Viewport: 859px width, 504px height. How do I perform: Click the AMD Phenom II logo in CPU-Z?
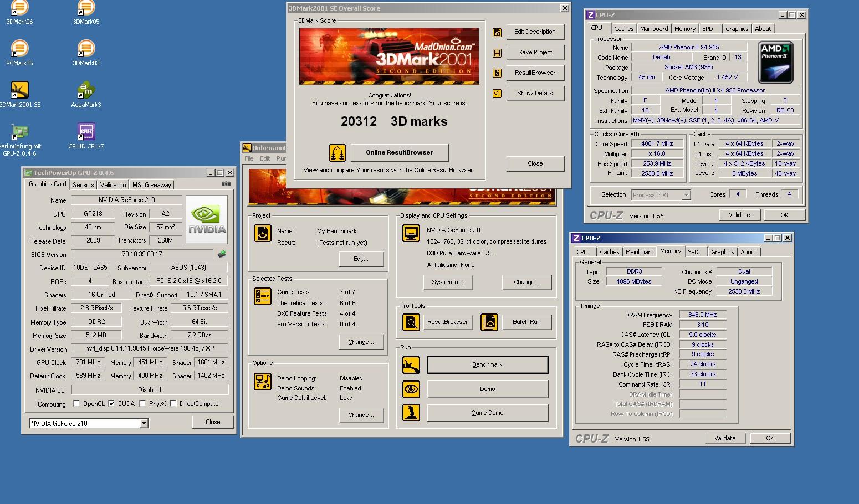[776, 62]
